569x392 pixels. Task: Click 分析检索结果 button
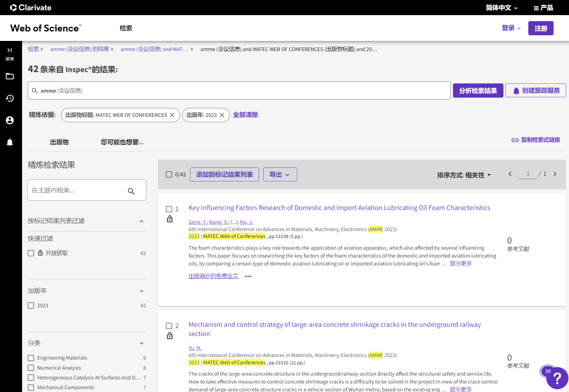pyautogui.click(x=478, y=91)
